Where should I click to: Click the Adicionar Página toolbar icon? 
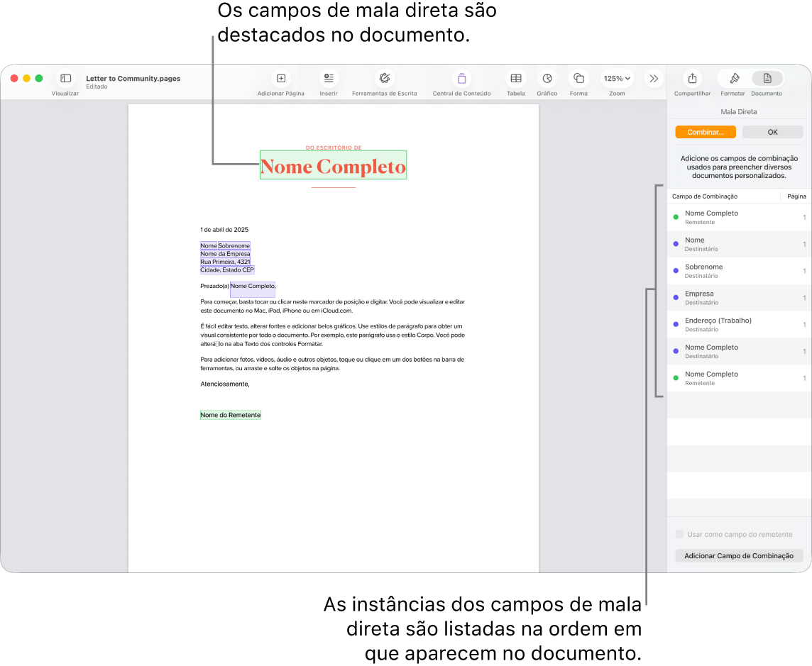click(281, 79)
